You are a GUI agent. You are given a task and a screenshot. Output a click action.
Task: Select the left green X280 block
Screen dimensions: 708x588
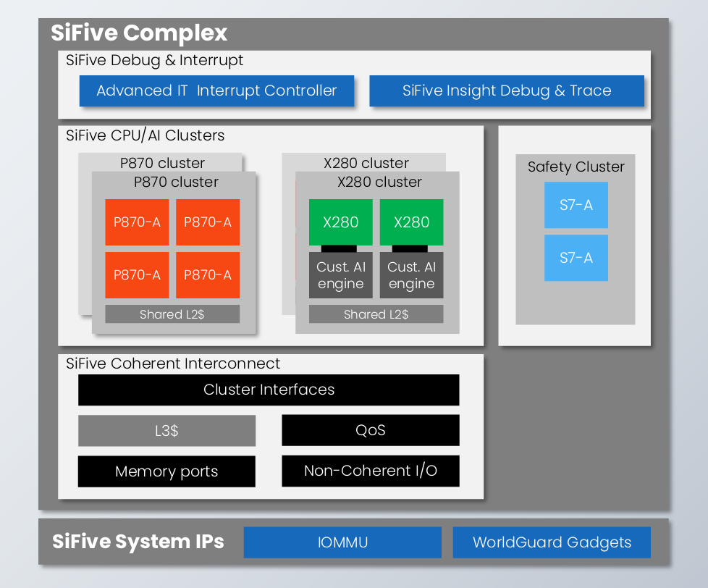point(340,222)
